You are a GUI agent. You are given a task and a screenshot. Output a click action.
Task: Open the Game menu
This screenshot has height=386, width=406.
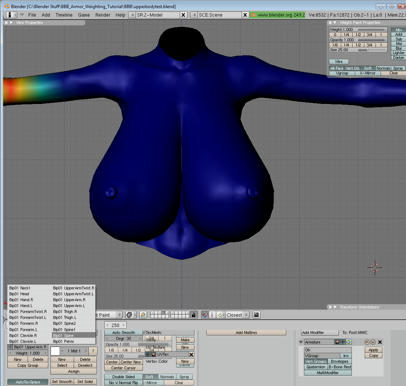tap(84, 15)
